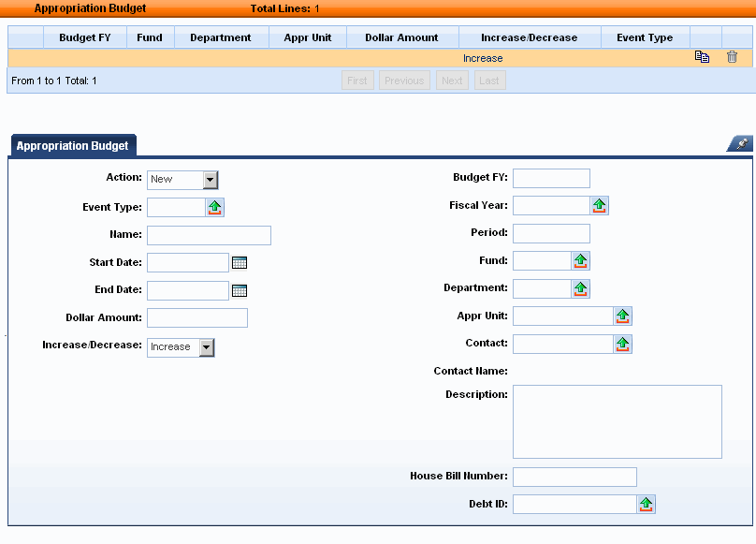Open Department lookup picker icon
Screen dimensions: 756x544
coord(580,288)
